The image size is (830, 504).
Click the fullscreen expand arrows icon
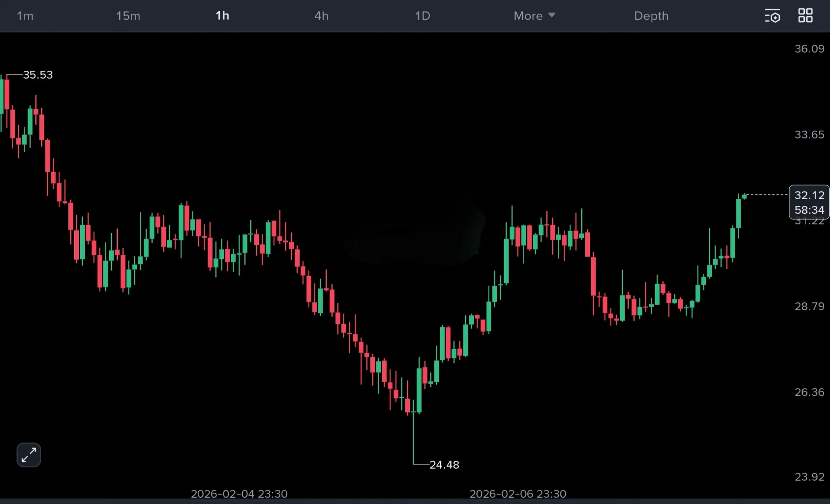pyautogui.click(x=29, y=455)
